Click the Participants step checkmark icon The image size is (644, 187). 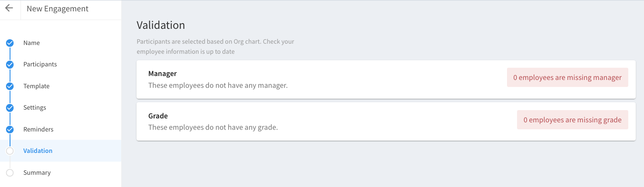(10, 65)
